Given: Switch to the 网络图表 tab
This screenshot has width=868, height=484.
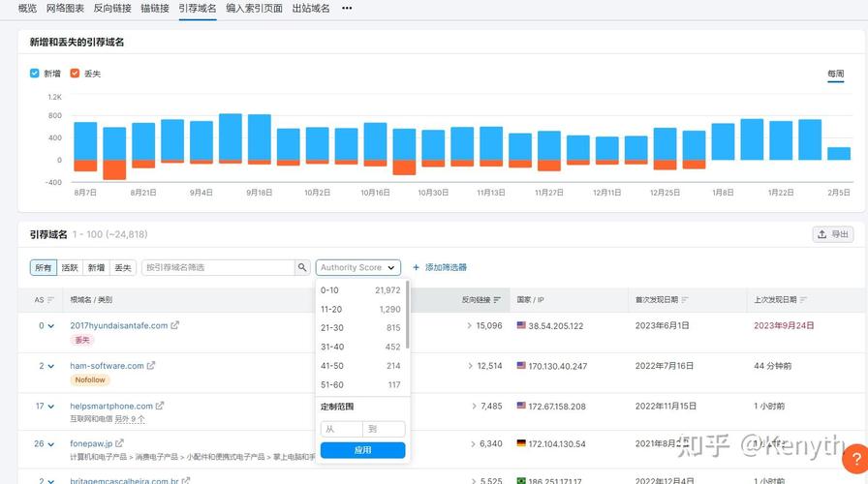Looking at the screenshot, I should point(65,9).
